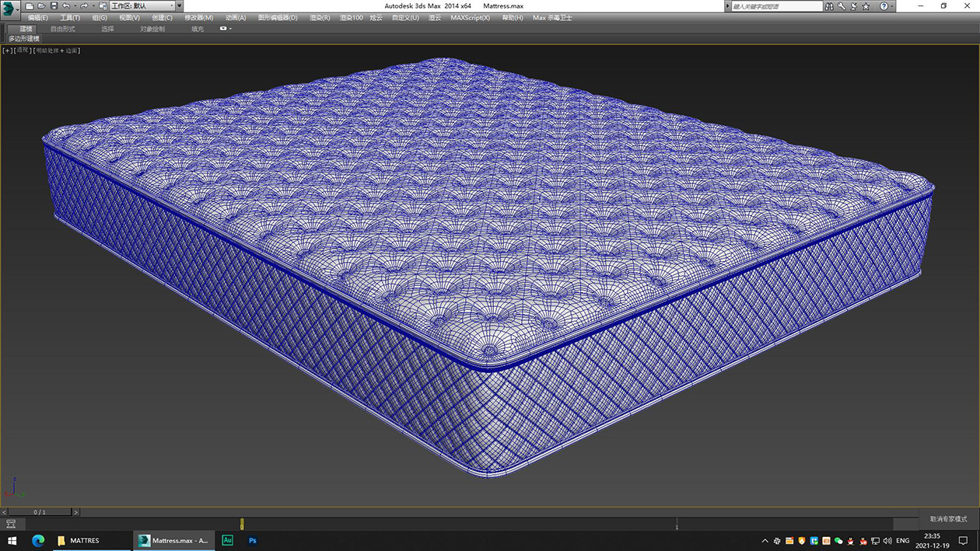Screen dimensions: 980x551
Task: Open the Favorites star icon
Action: tap(866, 6)
